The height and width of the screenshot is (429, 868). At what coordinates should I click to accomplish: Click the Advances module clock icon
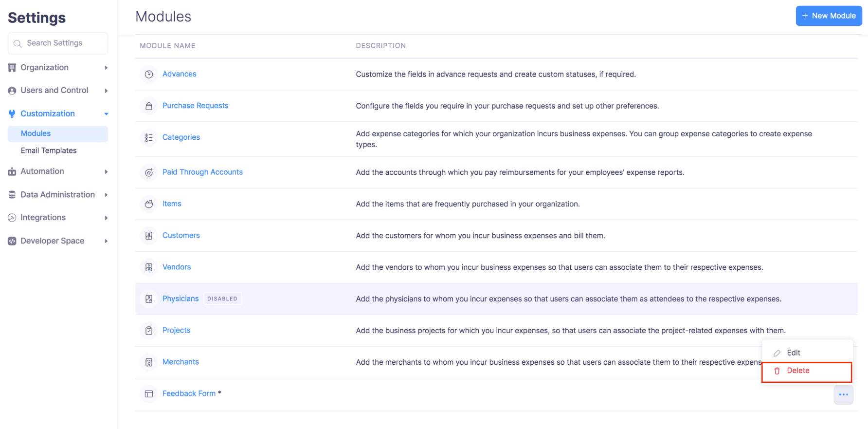click(x=149, y=75)
